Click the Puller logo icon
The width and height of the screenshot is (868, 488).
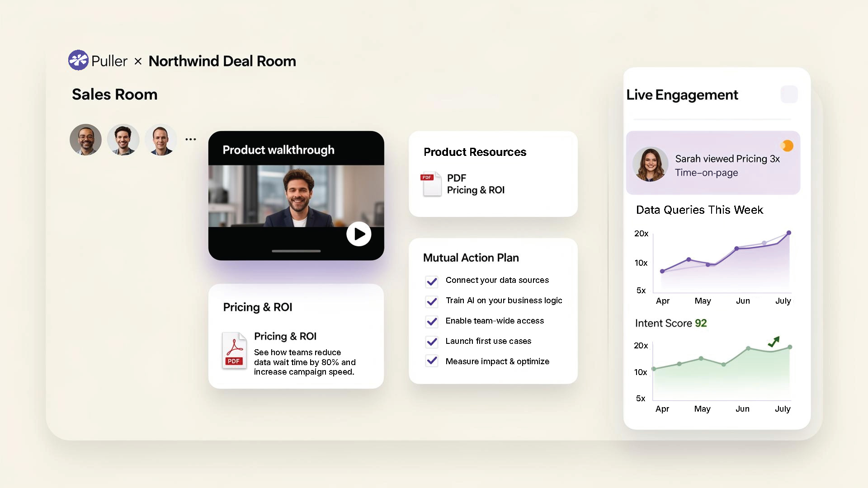click(78, 60)
